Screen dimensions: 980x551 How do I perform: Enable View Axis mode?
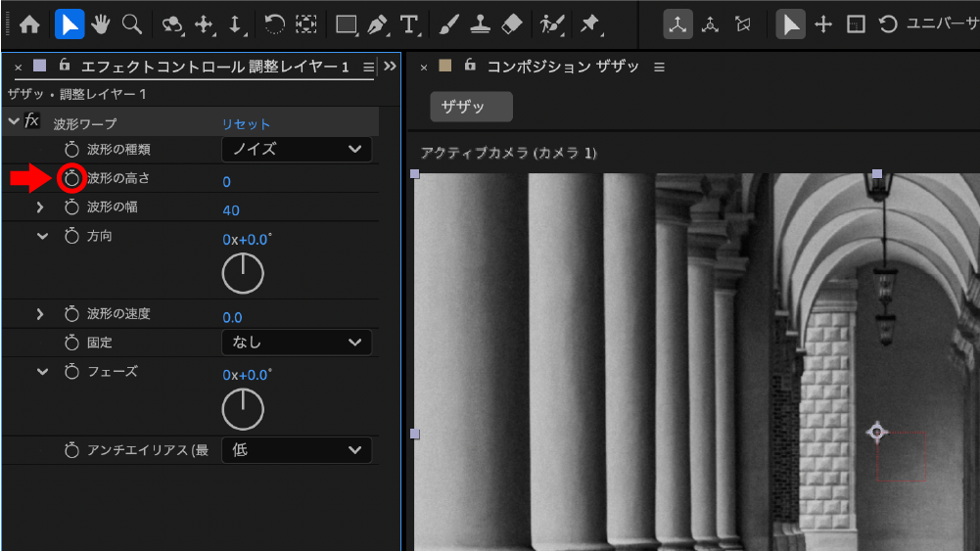coord(742,24)
